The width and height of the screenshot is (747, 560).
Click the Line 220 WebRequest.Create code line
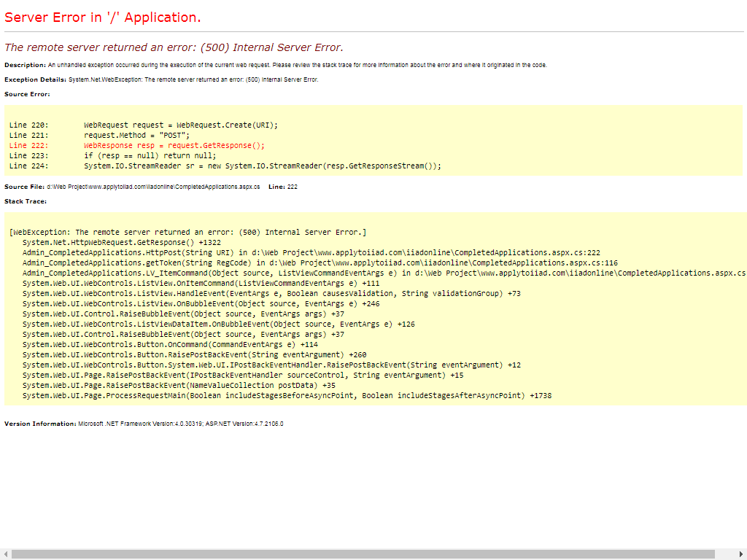click(180, 125)
